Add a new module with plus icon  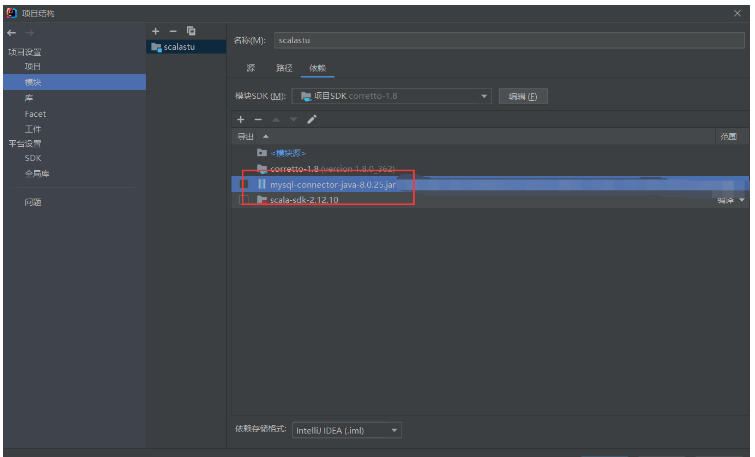[x=156, y=31]
